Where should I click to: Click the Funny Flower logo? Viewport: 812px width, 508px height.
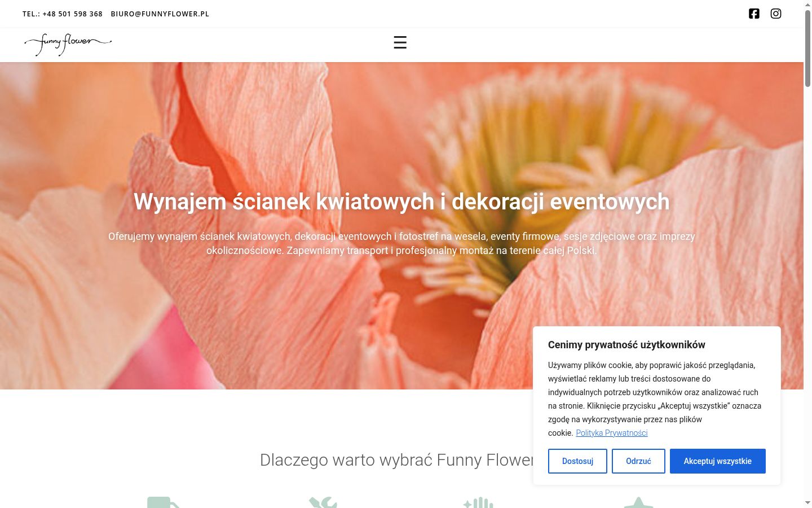(68, 45)
